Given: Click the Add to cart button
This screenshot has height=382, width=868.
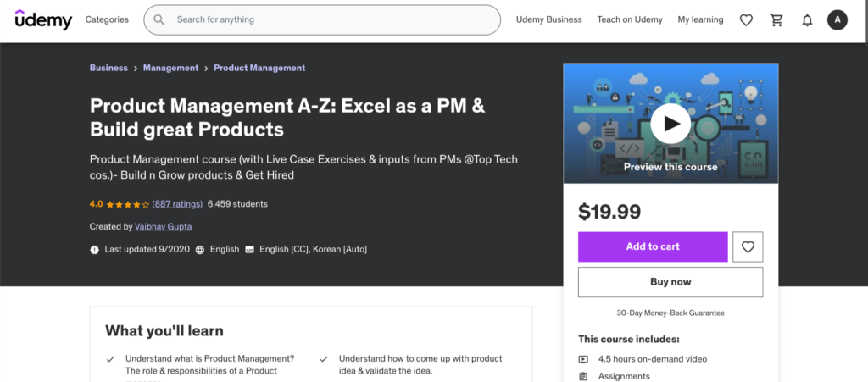Looking at the screenshot, I should pos(653,246).
